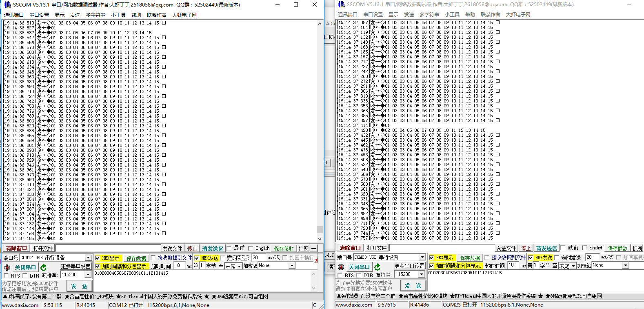Enable the 定时发送 checkbox in the COM23 window

coord(557,258)
